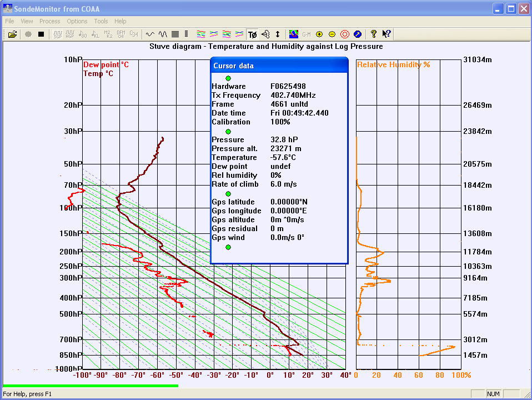Click the blue compass arrow icon
Image resolution: width=532 pixels, height=400 pixels.
point(358,34)
